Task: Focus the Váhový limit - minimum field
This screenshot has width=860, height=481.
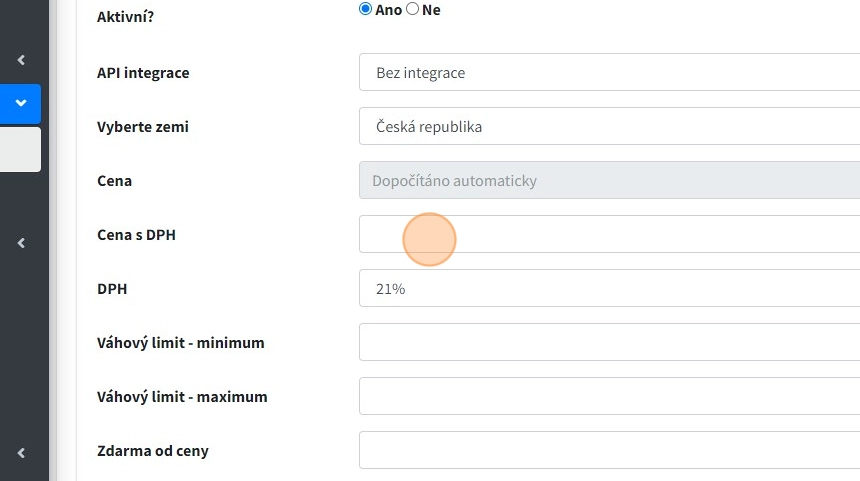Action: pos(609,343)
